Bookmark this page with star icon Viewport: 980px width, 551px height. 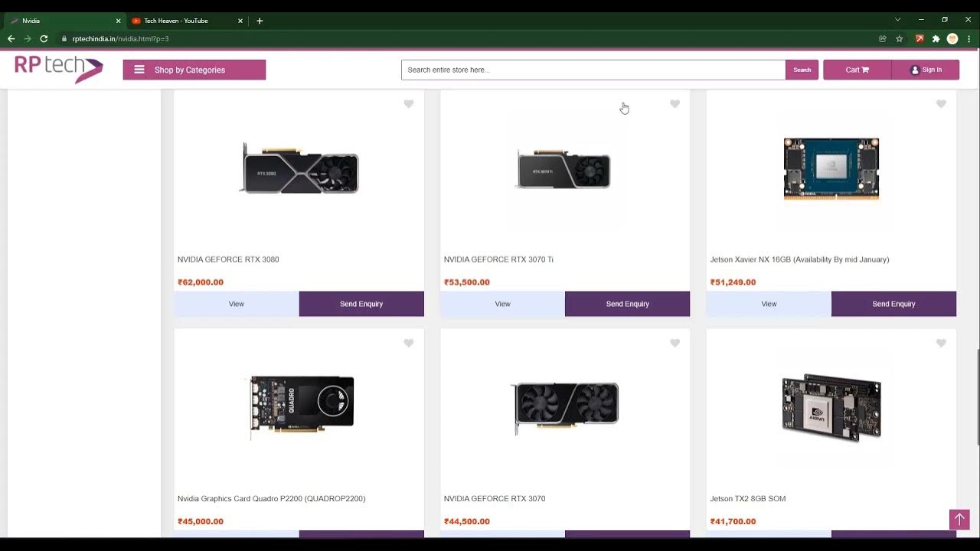coord(900,38)
